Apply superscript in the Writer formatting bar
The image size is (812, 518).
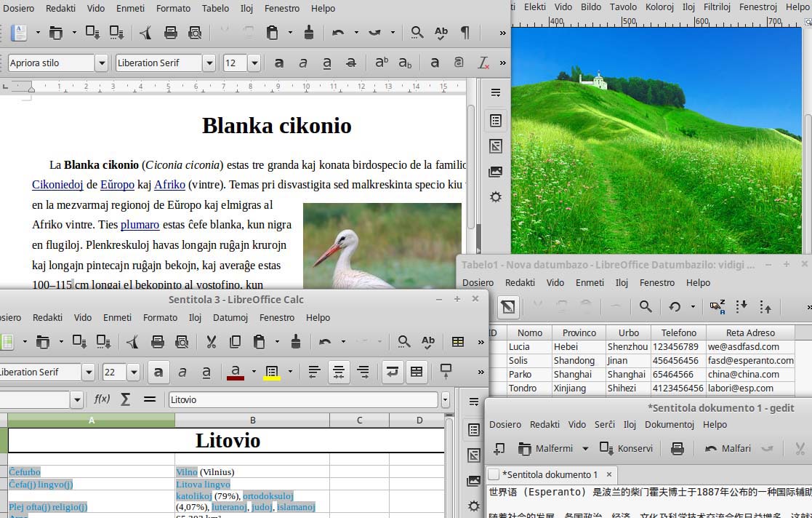(x=381, y=63)
